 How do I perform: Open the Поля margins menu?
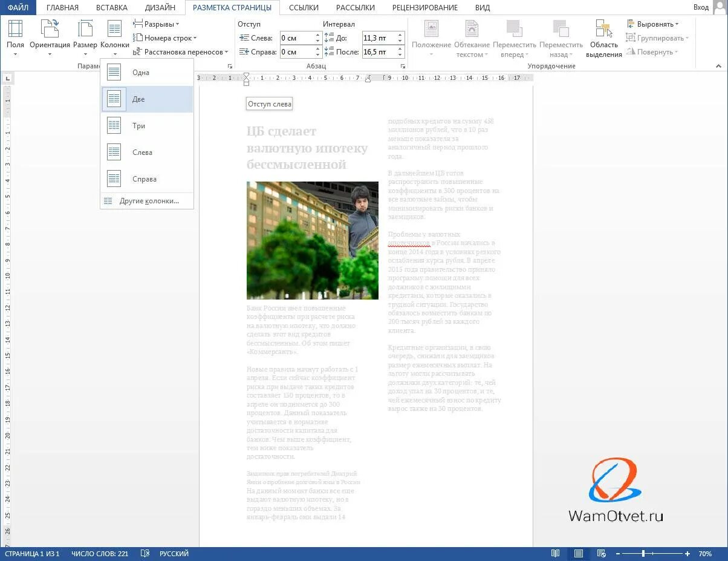pyautogui.click(x=15, y=38)
